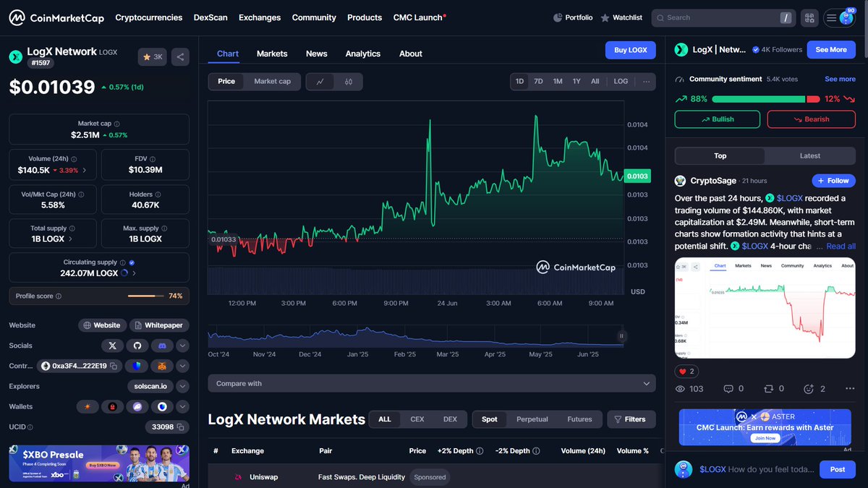Screen dimensions: 868x488
Task: Vote Bearish on community sentiment
Action: (811, 119)
